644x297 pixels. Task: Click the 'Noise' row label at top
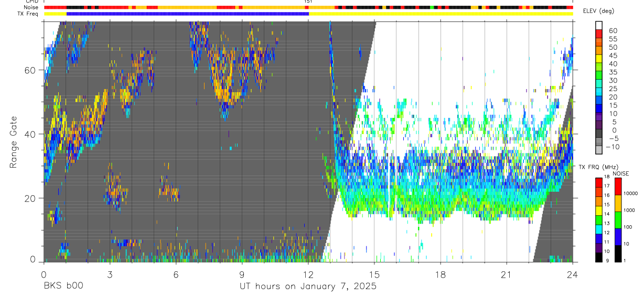click(31, 7)
